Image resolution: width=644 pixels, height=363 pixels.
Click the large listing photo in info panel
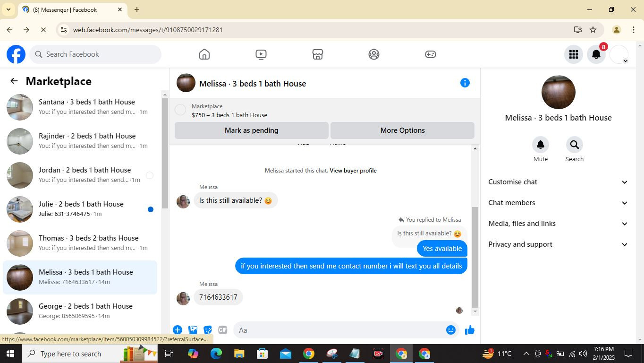(559, 92)
